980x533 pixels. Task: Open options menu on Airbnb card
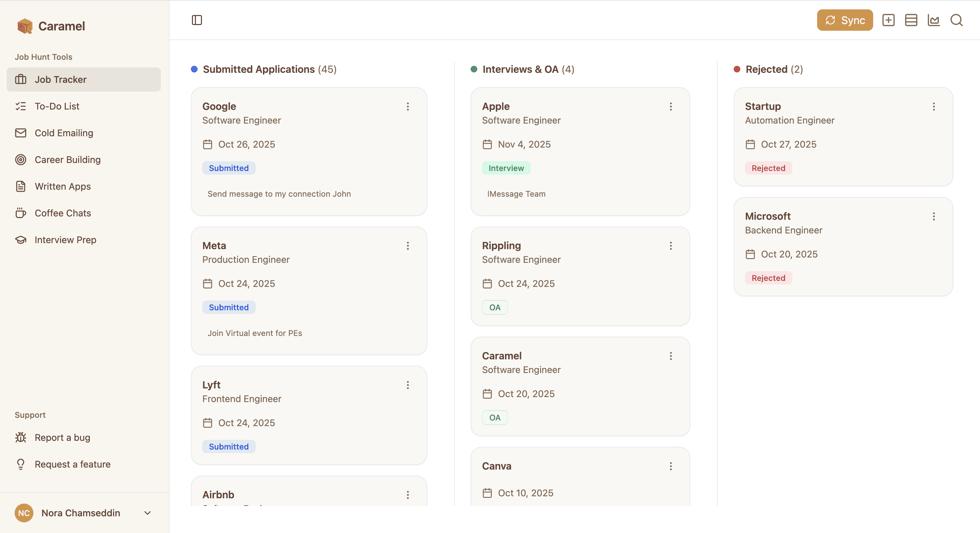click(408, 495)
